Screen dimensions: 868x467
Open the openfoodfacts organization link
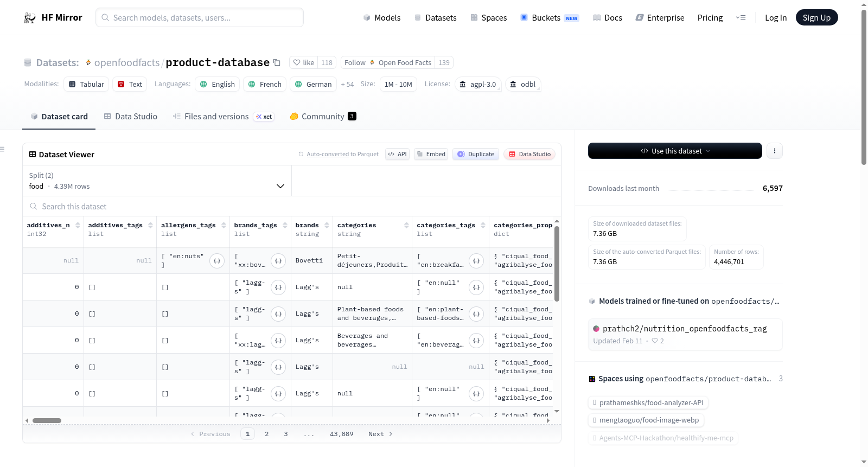coord(127,62)
